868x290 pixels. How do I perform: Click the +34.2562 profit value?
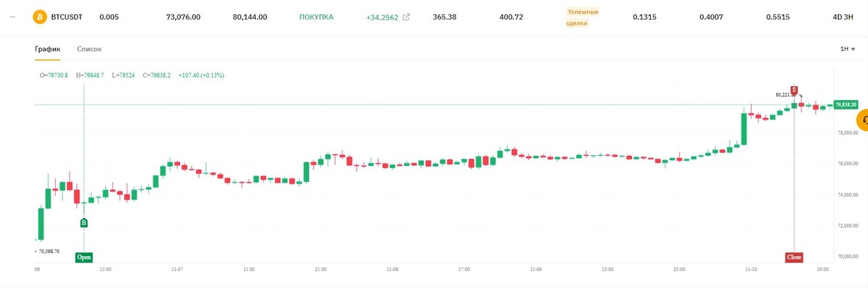[x=382, y=17]
